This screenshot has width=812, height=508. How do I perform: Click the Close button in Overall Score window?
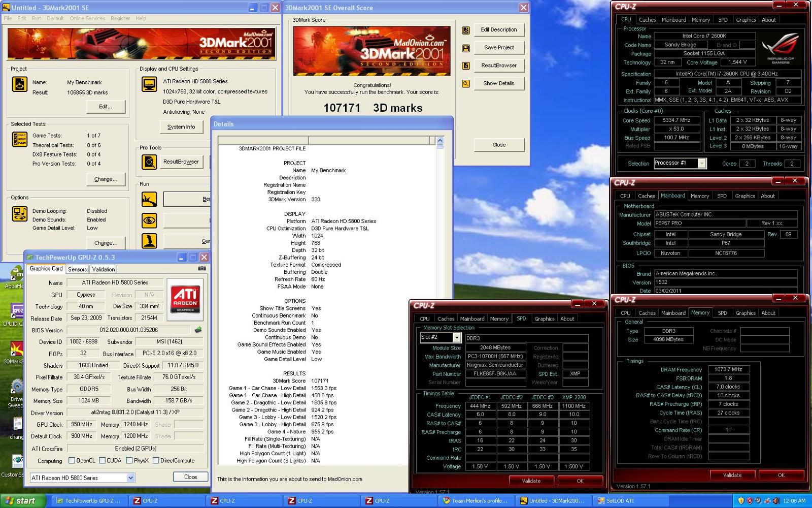499,145
